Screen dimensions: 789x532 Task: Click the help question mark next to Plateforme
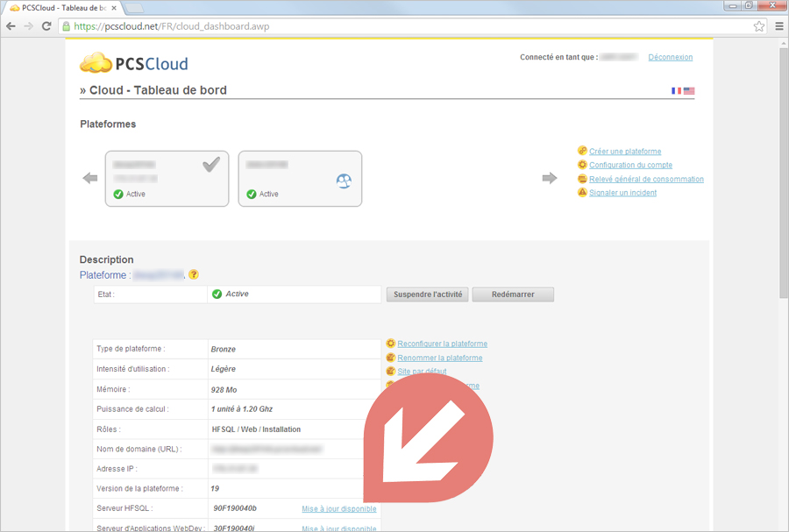click(x=194, y=274)
